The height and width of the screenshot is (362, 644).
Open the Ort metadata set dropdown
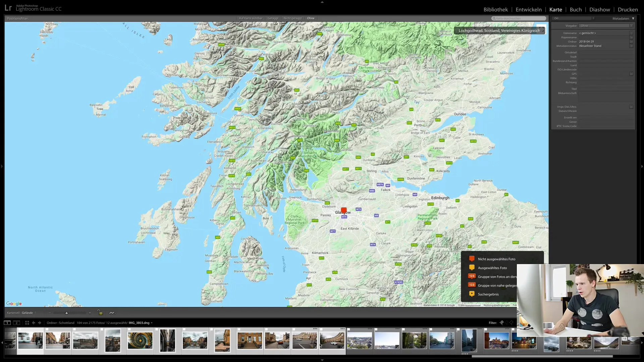[x=574, y=18]
